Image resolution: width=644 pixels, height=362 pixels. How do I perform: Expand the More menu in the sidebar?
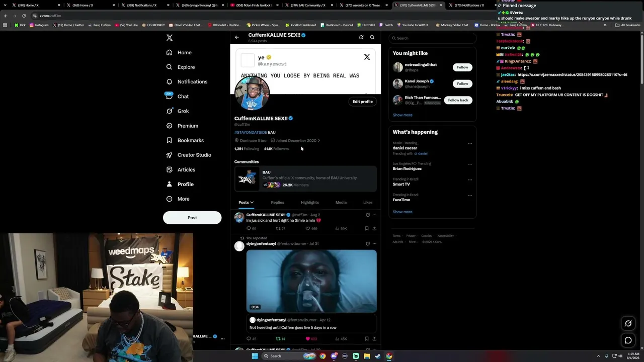(178, 199)
